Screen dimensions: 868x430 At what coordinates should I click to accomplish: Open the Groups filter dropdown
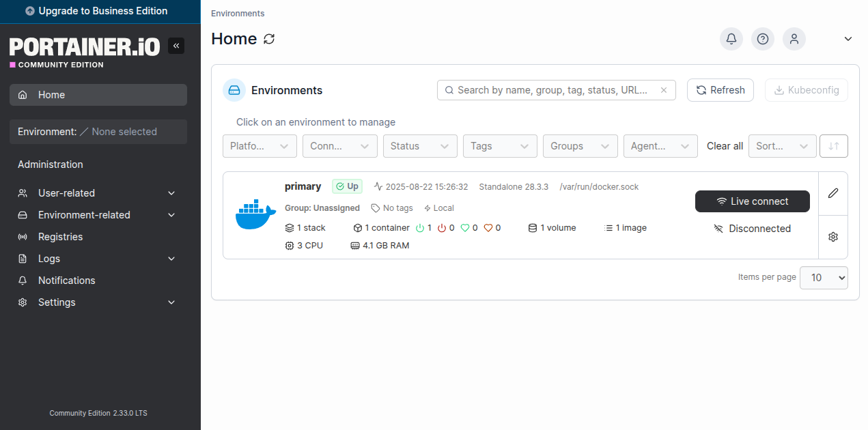[580, 146]
